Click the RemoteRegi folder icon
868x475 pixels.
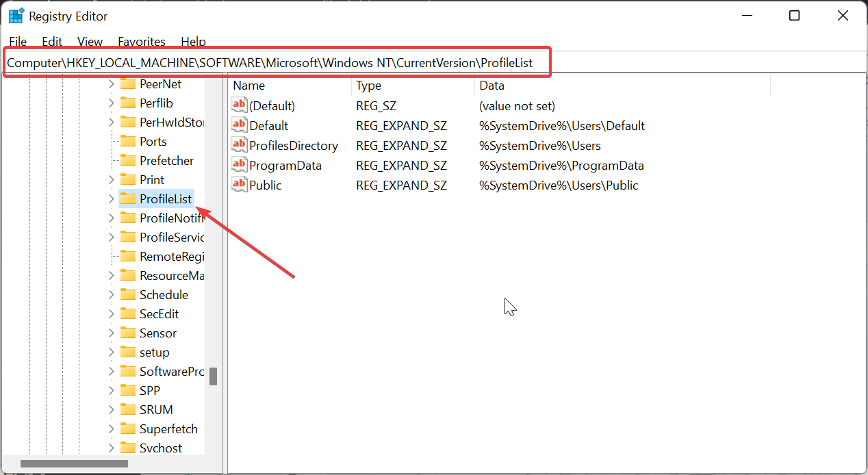(x=128, y=256)
